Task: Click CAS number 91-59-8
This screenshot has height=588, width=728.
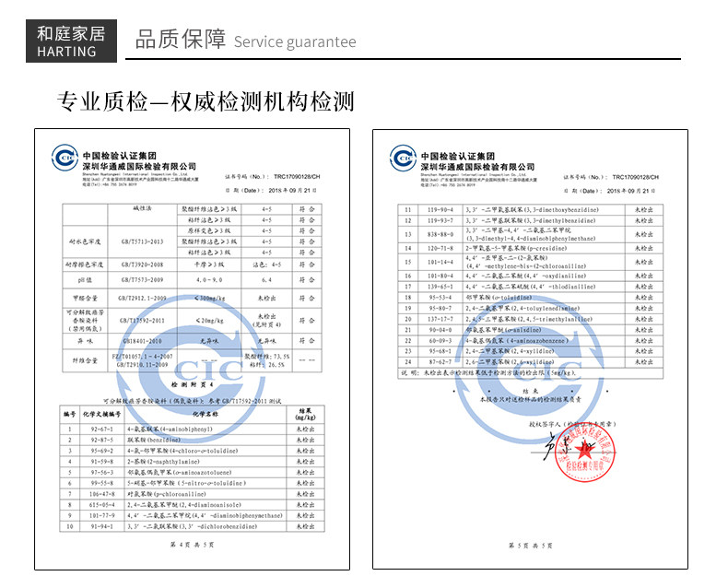Action: (x=101, y=462)
